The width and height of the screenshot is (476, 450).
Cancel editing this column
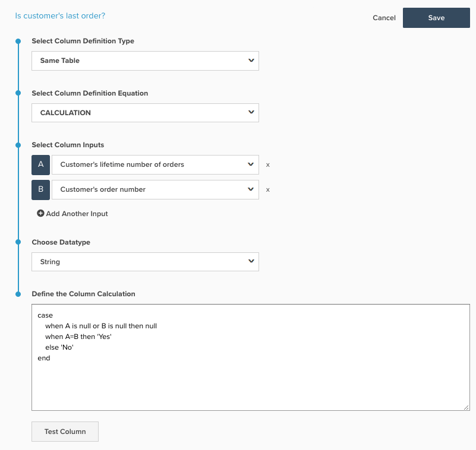point(383,18)
